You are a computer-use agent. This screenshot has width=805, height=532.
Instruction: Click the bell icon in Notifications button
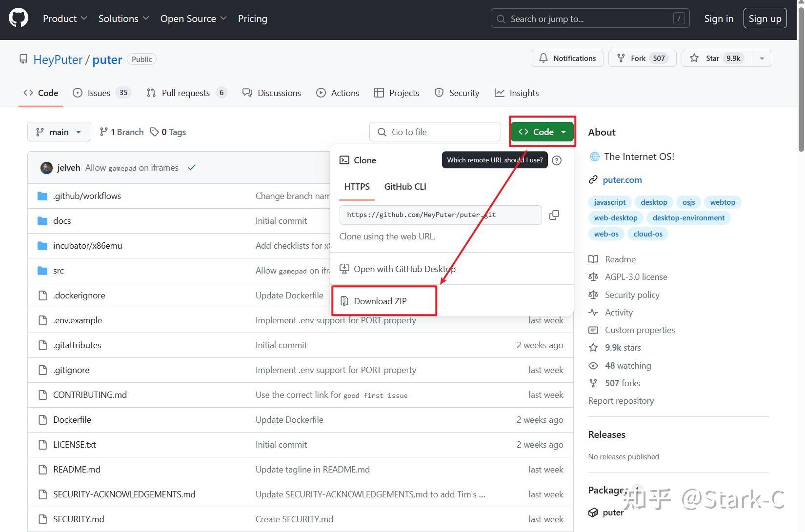[543, 59]
